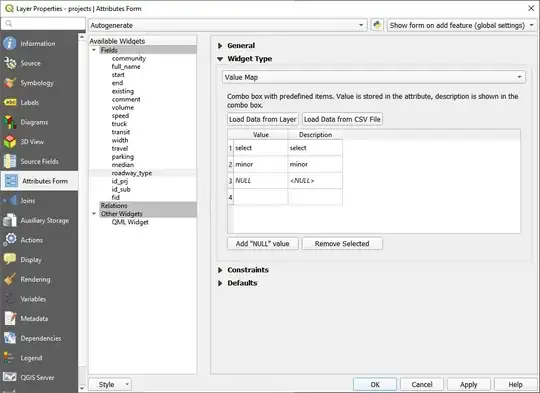The width and height of the screenshot is (540, 393).
Task: Select the speed field
Action: coord(120,116)
